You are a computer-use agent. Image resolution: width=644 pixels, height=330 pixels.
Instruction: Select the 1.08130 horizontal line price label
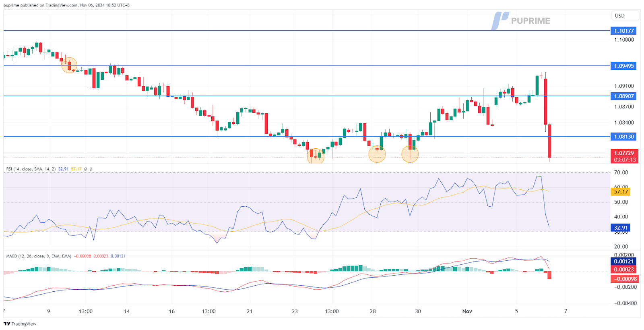[x=623, y=137]
